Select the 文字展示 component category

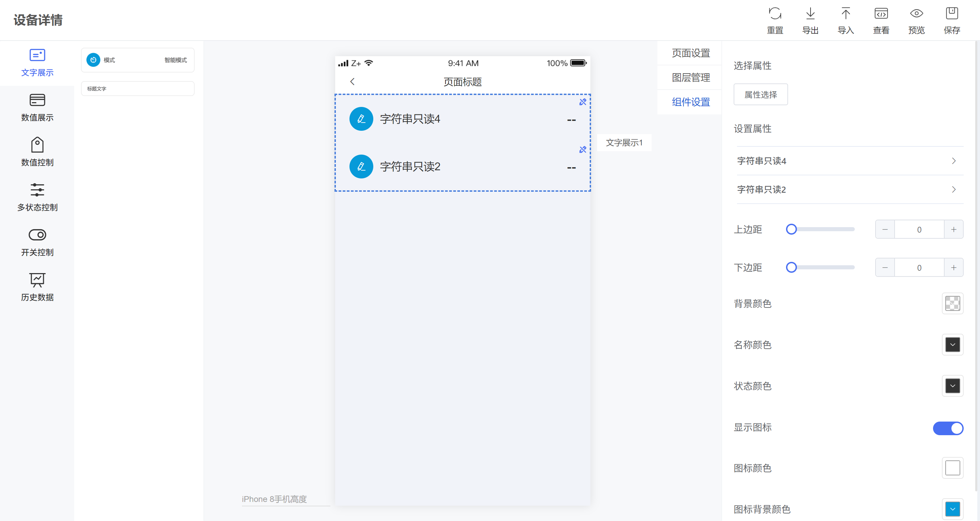[37, 63]
